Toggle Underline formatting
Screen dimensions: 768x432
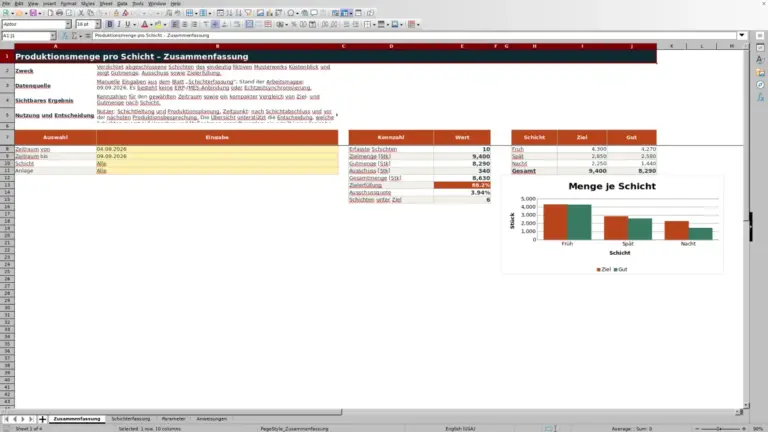(127, 24)
